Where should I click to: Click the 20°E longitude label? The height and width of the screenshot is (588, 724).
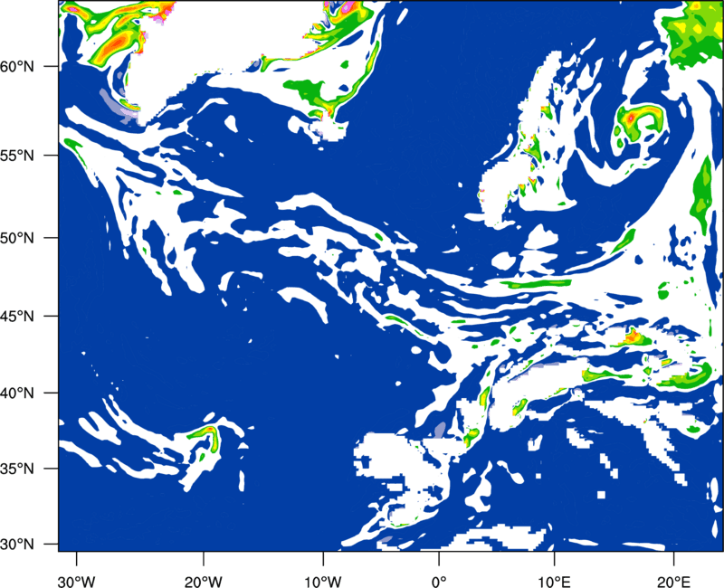[x=673, y=582]
